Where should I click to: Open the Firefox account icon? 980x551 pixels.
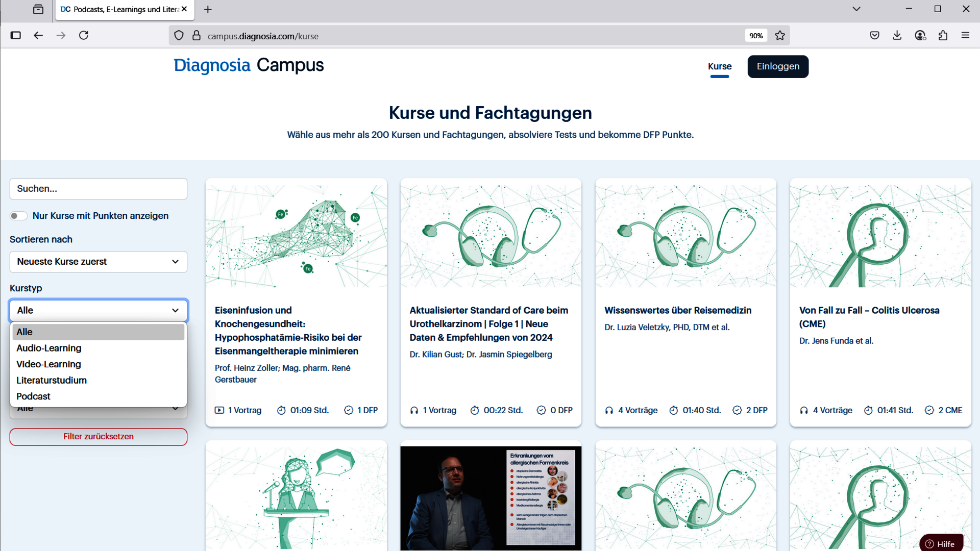pyautogui.click(x=920, y=35)
